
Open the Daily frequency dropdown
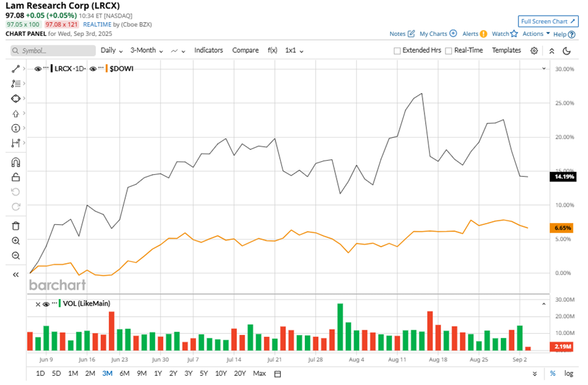click(x=112, y=50)
